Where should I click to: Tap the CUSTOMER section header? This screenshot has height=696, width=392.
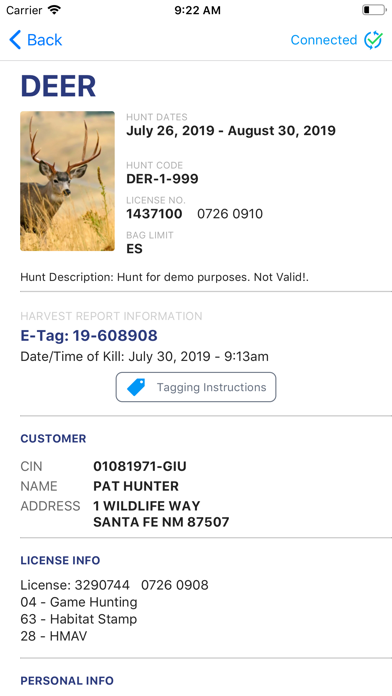[53, 439]
